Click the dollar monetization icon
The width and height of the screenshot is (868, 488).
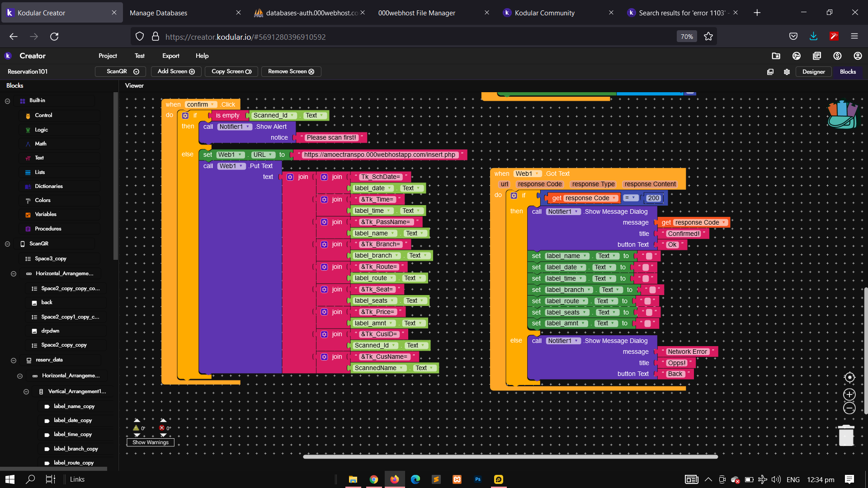coord(837,56)
